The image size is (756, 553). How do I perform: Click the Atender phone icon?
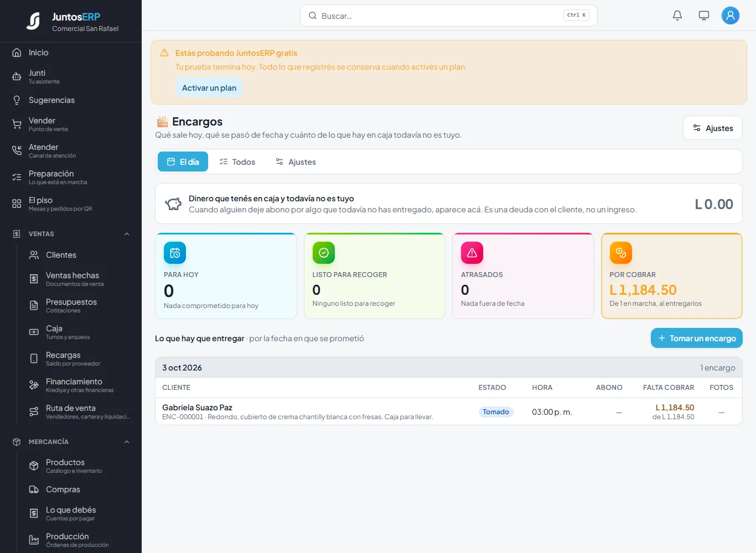(x=17, y=151)
